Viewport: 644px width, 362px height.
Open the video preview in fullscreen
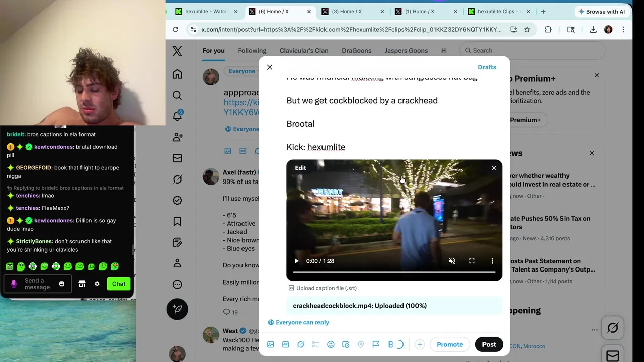(x=472, y=261)
